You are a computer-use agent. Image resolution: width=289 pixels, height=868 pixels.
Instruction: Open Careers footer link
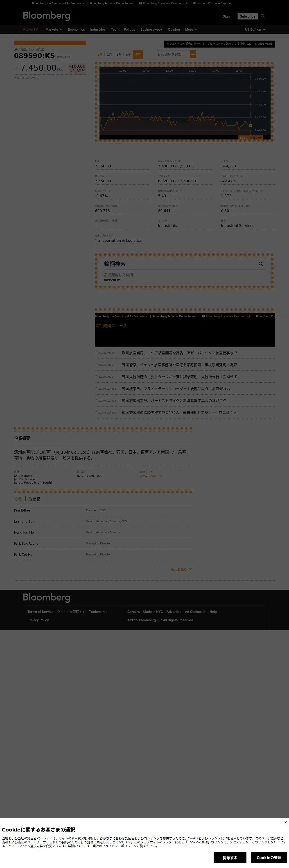(x=133, y=612)
